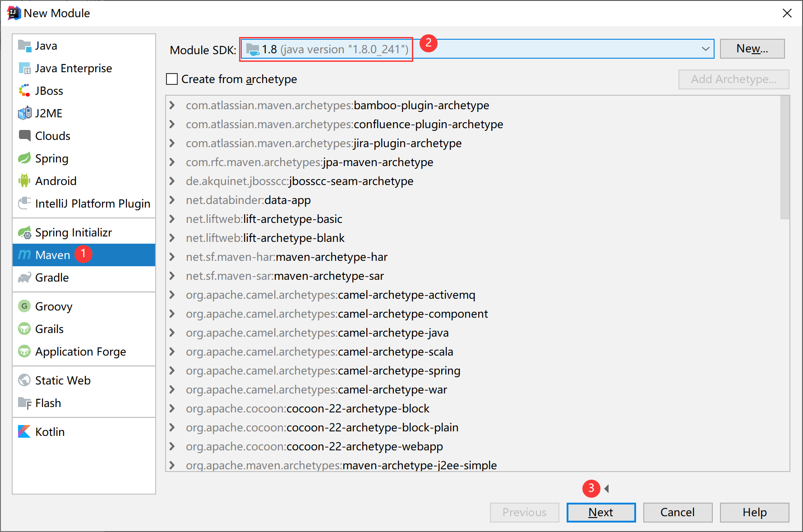
Task: Expand lift-archetype-blank entry
Action: pyautogui.click(x=172, y=238)
